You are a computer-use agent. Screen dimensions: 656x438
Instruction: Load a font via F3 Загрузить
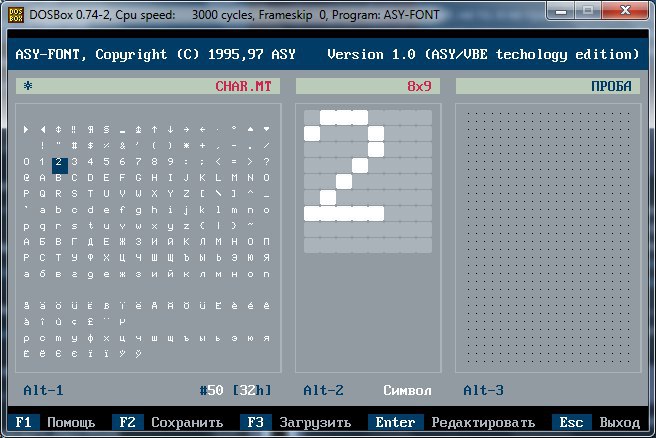pos(296,422)
